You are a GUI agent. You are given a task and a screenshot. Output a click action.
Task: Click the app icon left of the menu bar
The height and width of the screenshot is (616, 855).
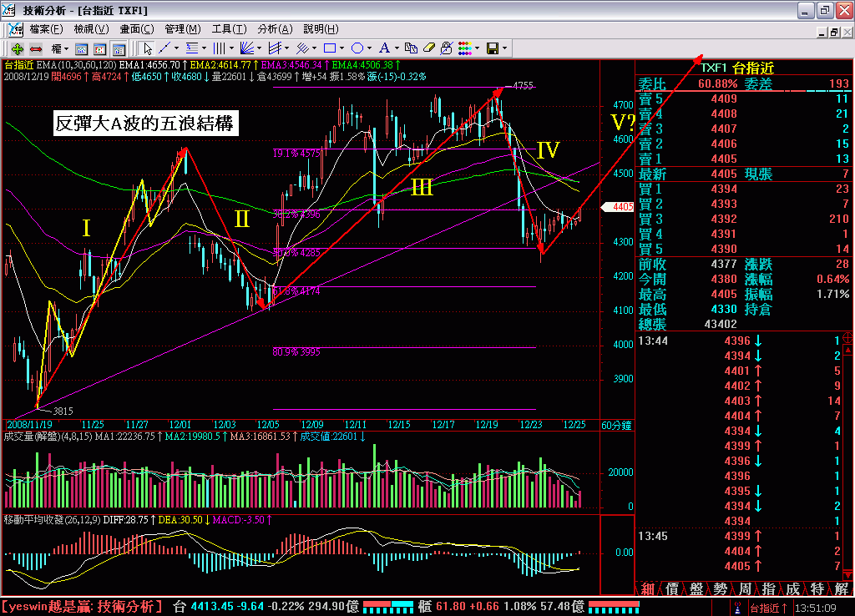15,29
